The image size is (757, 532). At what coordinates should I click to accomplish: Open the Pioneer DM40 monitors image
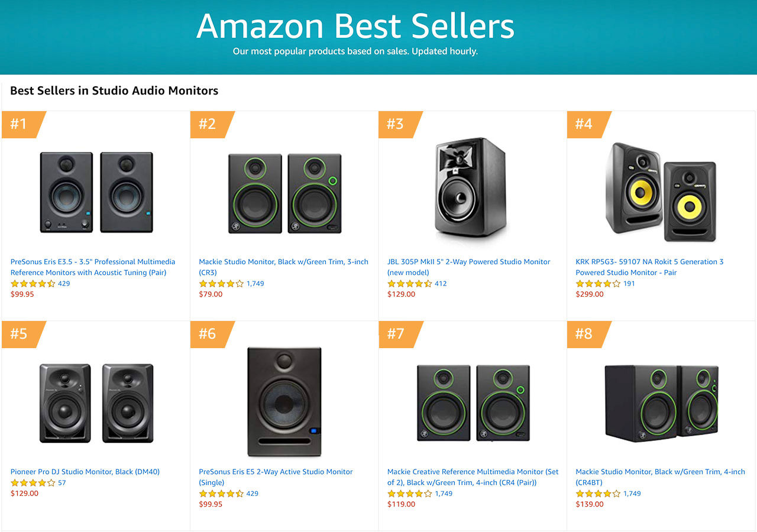pos(96,403)
